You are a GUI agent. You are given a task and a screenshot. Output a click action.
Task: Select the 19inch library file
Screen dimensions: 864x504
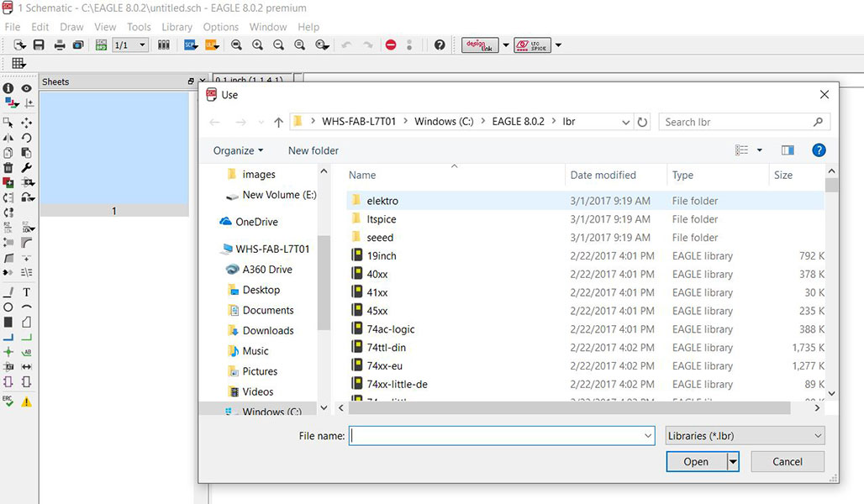[382, 256]
